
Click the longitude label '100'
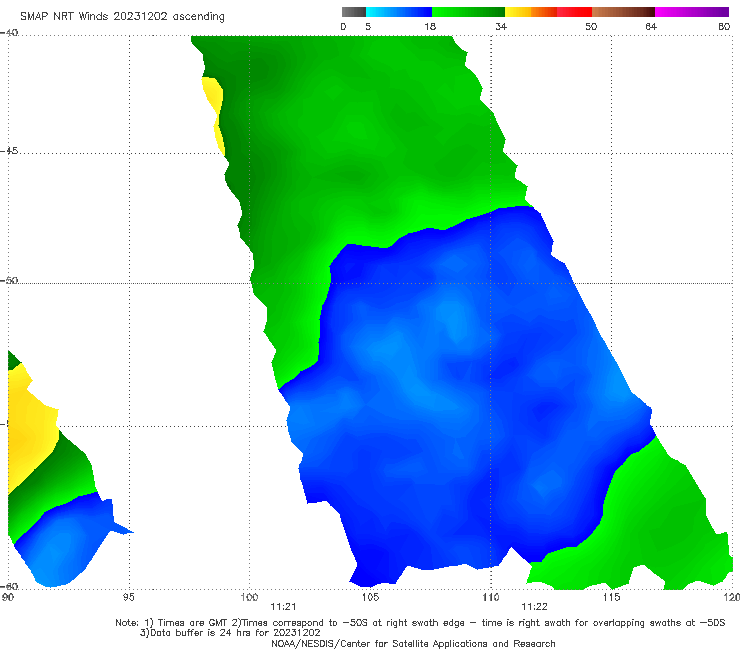(249, 598)
